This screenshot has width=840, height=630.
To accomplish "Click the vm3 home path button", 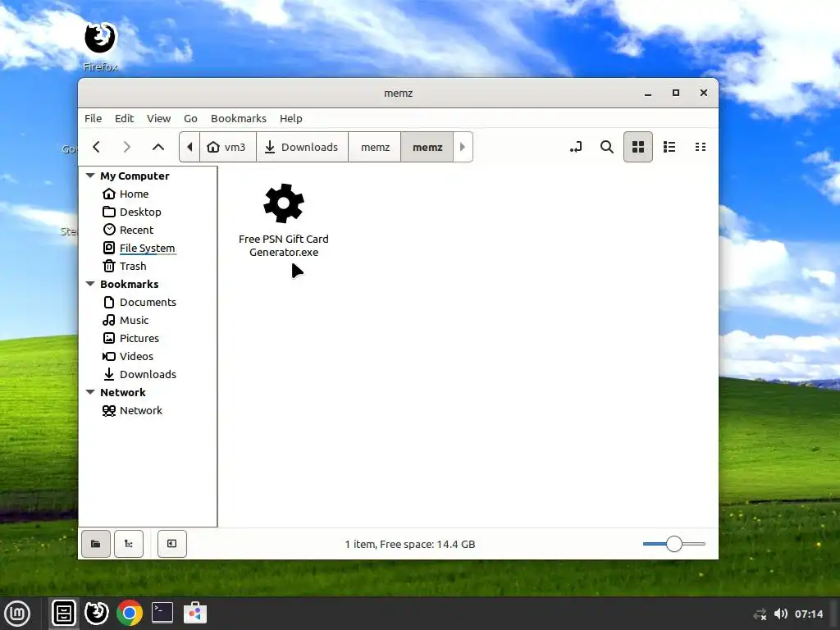I will 228,147.
